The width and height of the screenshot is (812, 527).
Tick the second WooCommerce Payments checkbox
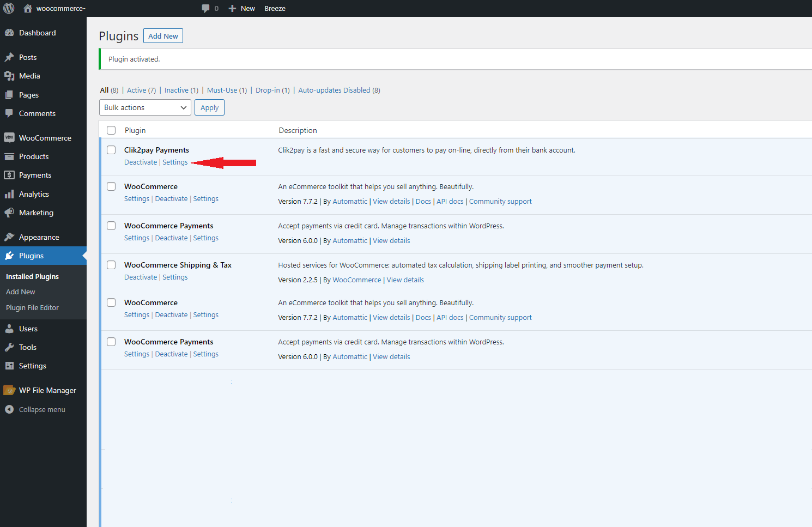pos(111,342)
